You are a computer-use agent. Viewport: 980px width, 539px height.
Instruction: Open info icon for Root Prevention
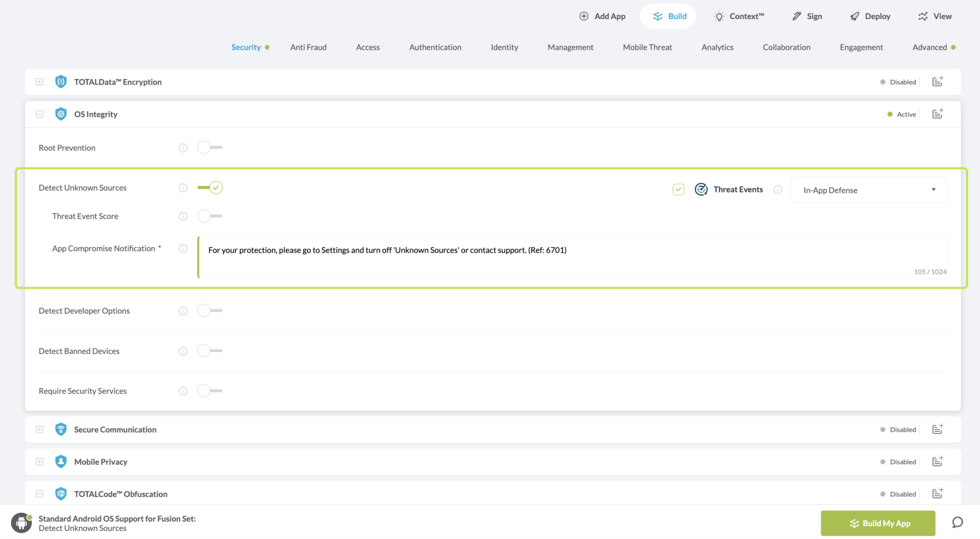[x=183, y=148]
